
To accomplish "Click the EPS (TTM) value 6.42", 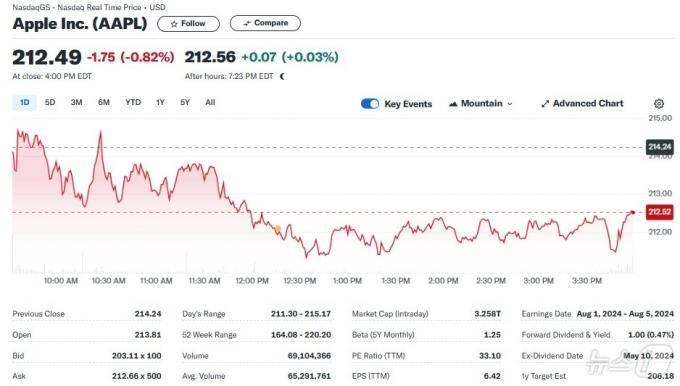I will (492, 376).
